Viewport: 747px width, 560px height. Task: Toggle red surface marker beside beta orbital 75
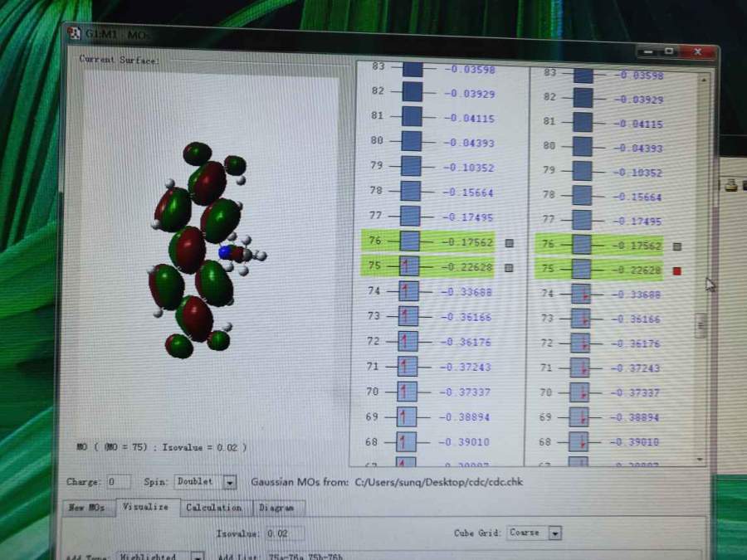[677, 270]
